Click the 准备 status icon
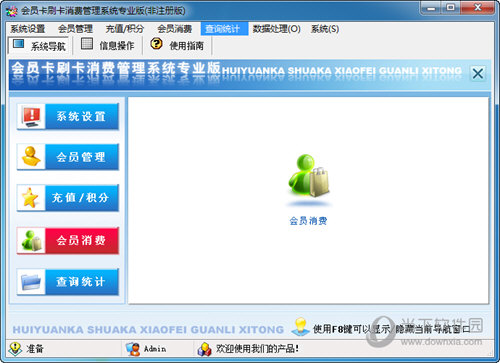This screenshot has width=500, height=363. point(15,349)
